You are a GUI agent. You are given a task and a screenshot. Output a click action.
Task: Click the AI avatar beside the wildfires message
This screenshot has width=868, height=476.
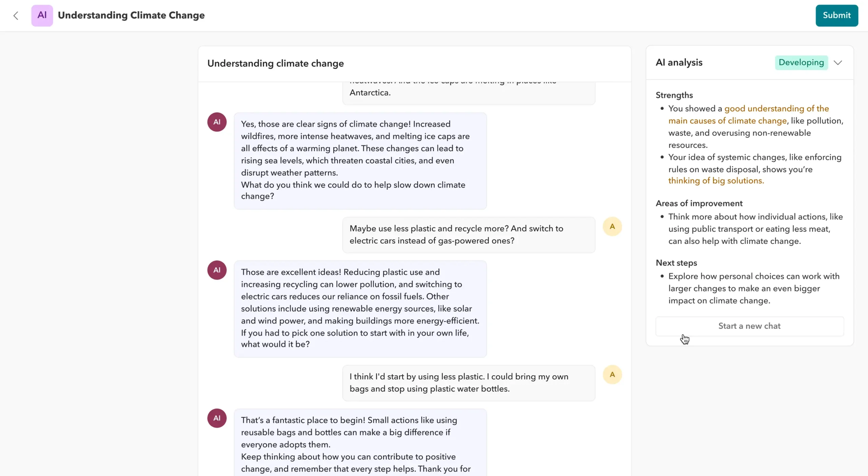[217, 122]
